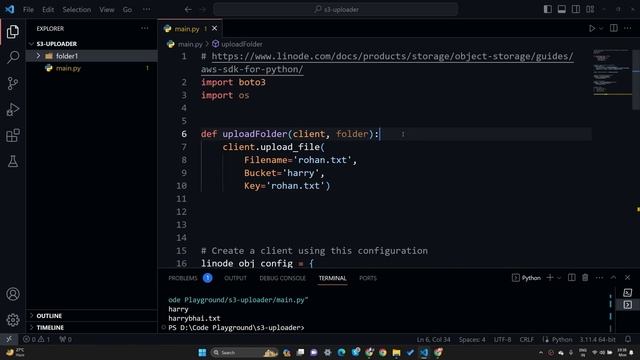Open the Testing flask view

click(13, 162)
